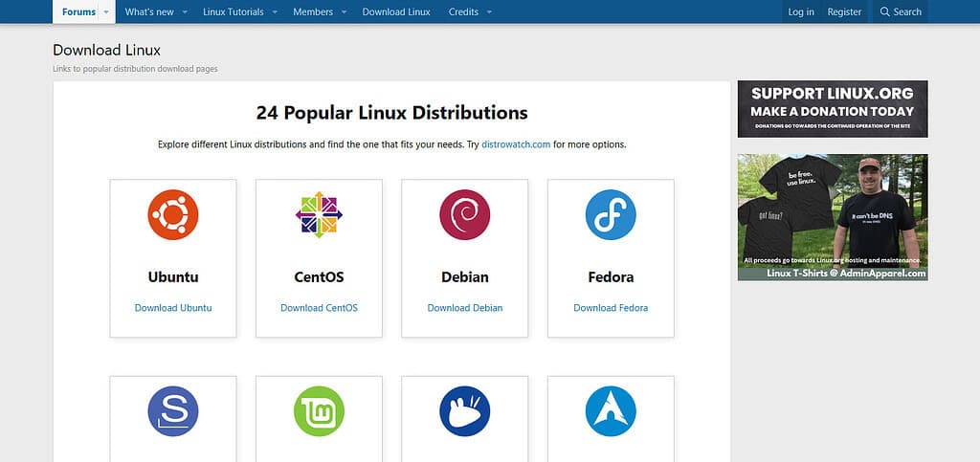
Task: Visit the distrowatch.com link
Action: point(516,144)
